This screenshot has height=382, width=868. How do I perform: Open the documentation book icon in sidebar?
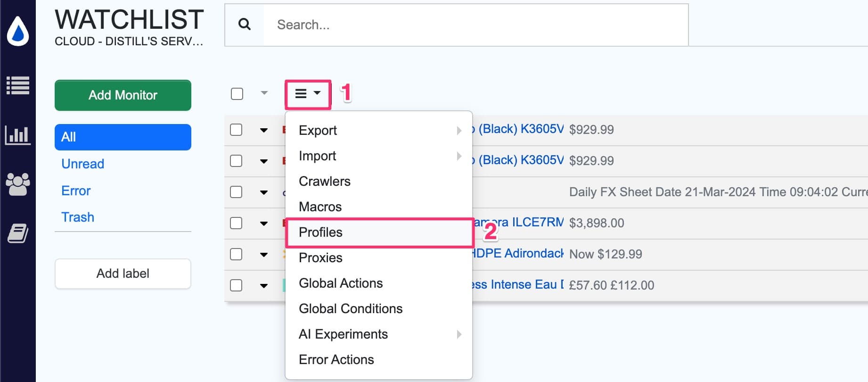pos(18,232)
